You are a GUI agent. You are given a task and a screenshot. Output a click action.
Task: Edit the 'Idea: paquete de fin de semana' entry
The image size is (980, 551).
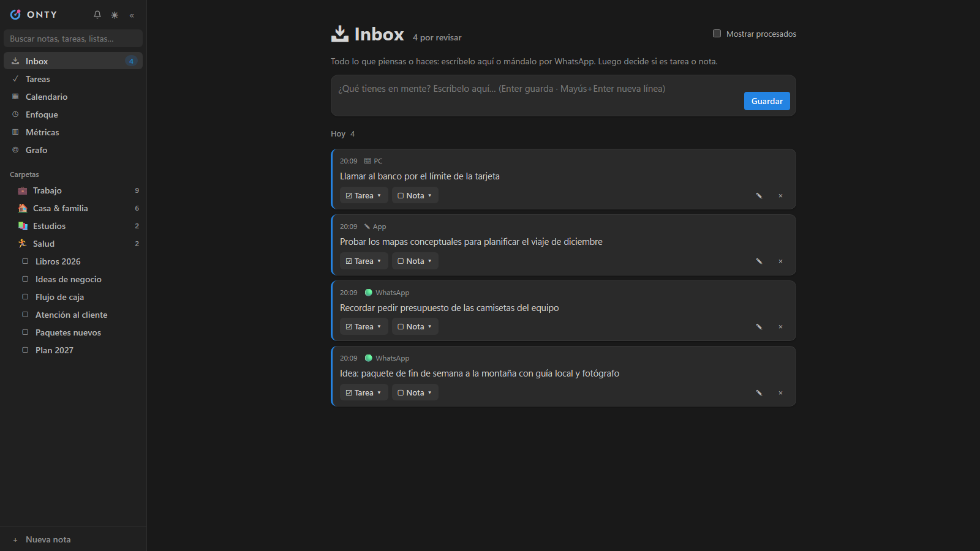(x=759, y=393)
